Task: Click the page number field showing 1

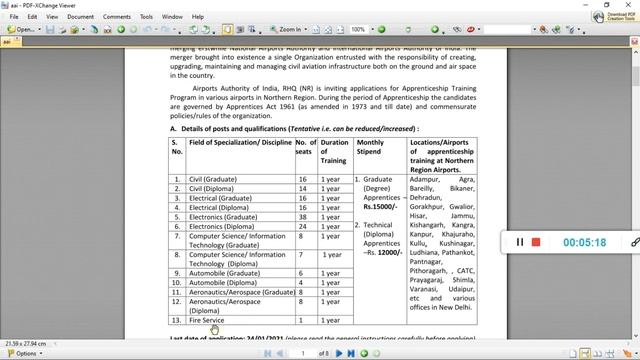Action: (x=303, y=353)
